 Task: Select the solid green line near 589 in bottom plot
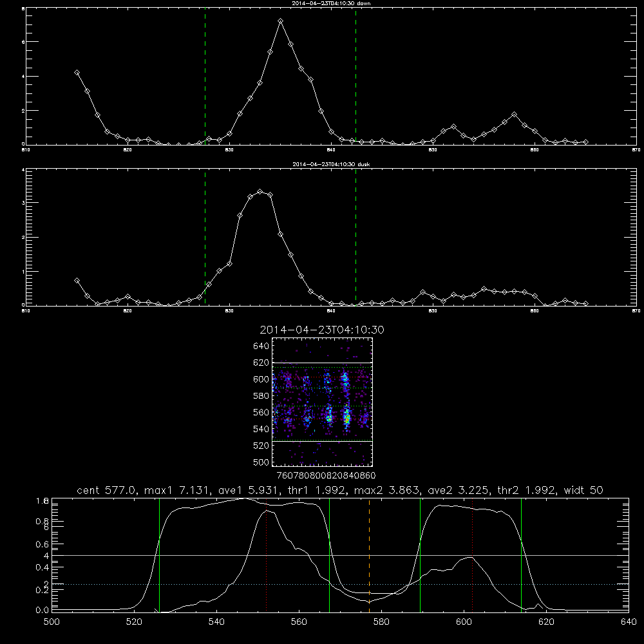(420, 554)
